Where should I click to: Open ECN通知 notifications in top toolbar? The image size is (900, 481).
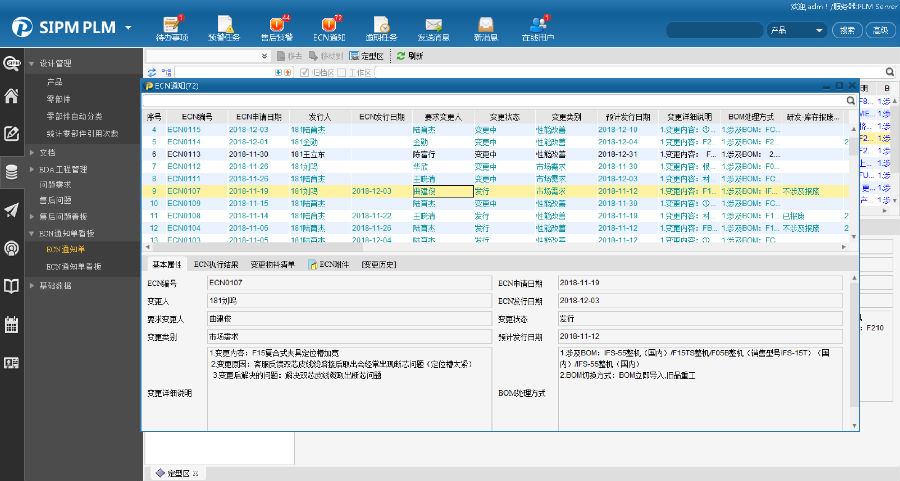point(327,25)
